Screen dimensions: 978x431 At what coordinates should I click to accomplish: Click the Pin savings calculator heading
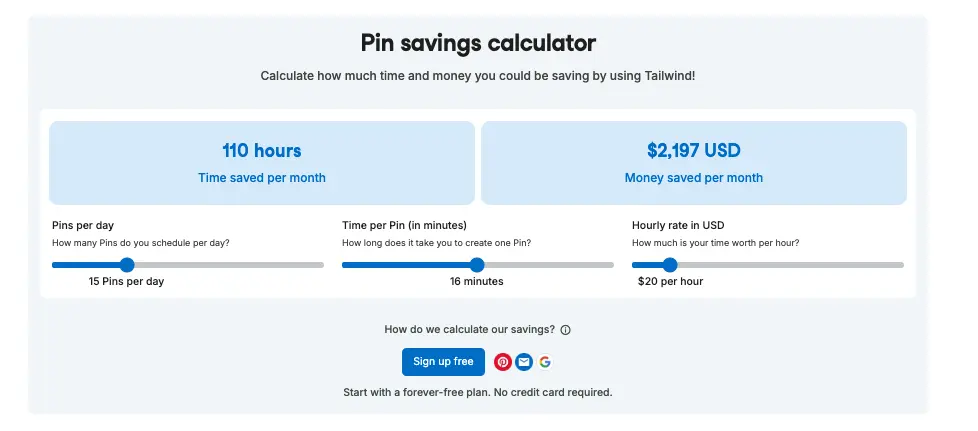[x=478, y=43]
